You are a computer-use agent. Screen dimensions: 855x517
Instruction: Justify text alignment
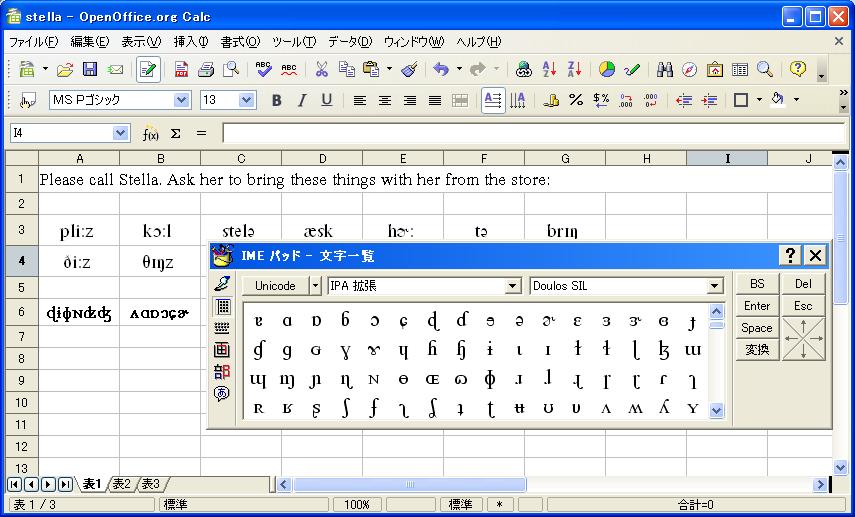click(x=435, y=100)
